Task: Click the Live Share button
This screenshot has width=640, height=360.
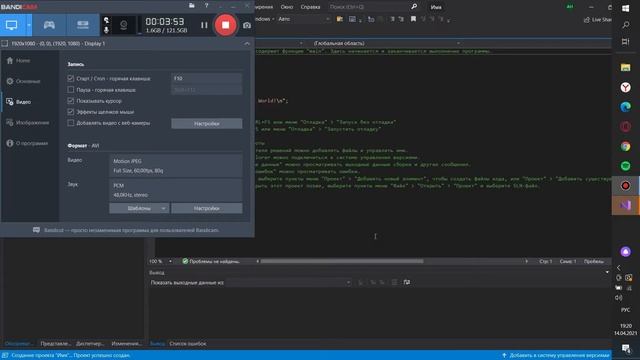Action: point(598,19)
